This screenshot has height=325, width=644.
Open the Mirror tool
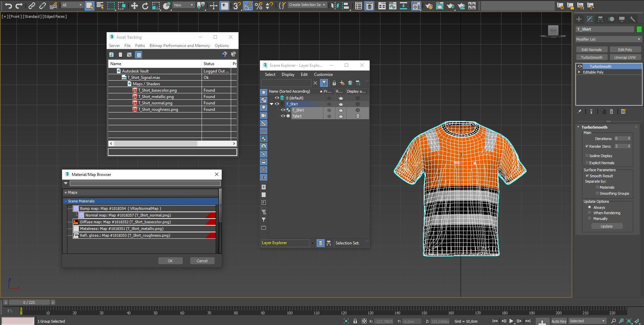[334, 5]
